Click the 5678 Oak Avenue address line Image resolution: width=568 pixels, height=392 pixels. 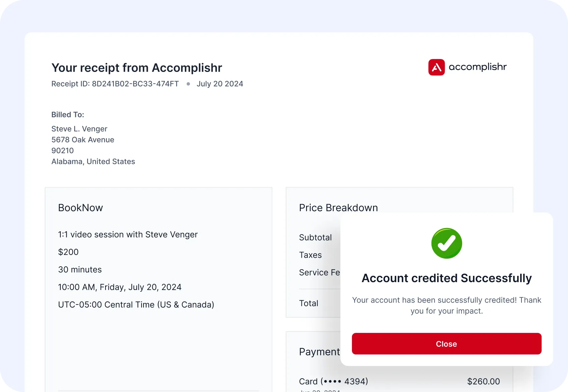pos(83,140)
